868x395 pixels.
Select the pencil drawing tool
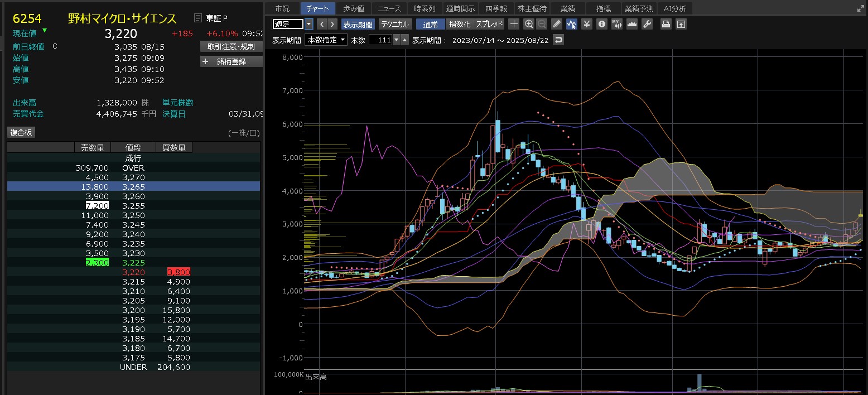click(x=557, y=24)
